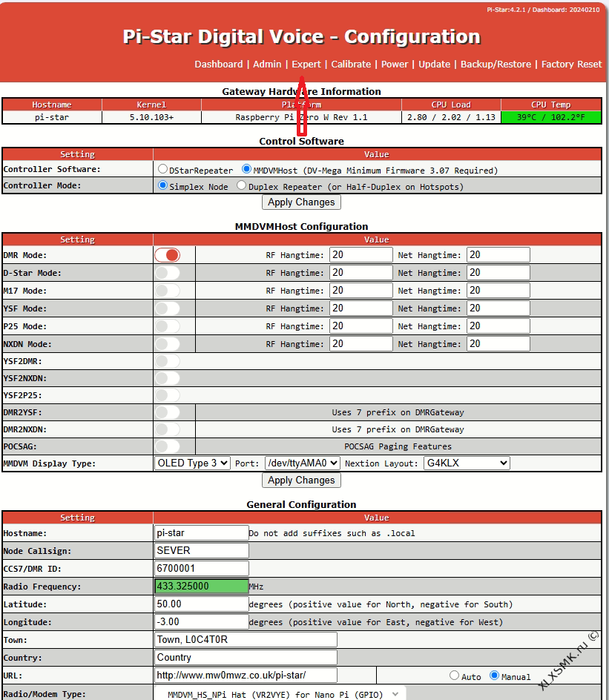Select MMDVMHost controller software

(x=246, y=169)
